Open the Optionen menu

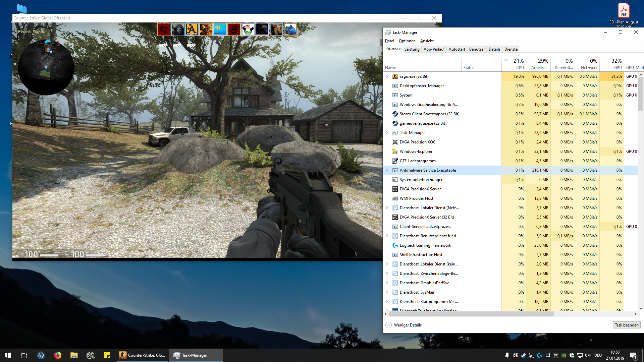point(407,41)
